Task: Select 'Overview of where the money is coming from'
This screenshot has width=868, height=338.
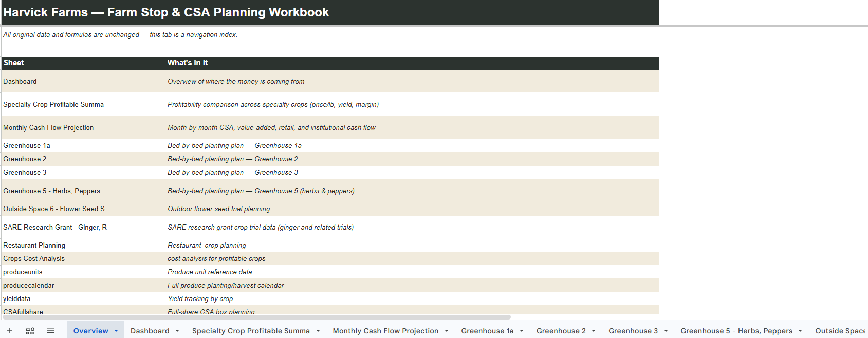Action: pos(412,81)
